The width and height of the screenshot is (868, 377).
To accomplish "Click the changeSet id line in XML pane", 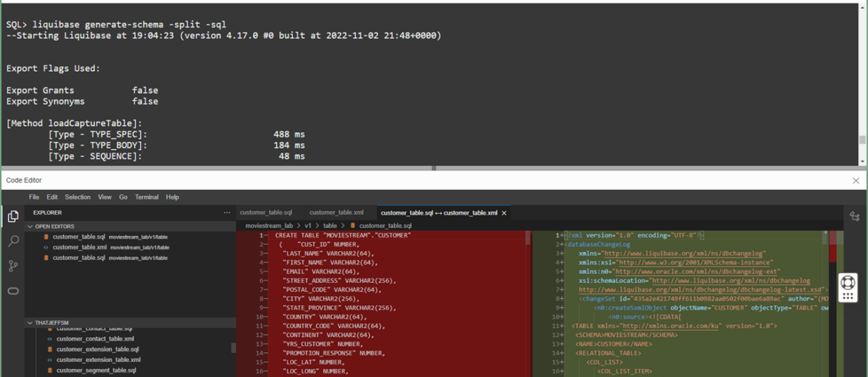I will (x=703, y=299).
